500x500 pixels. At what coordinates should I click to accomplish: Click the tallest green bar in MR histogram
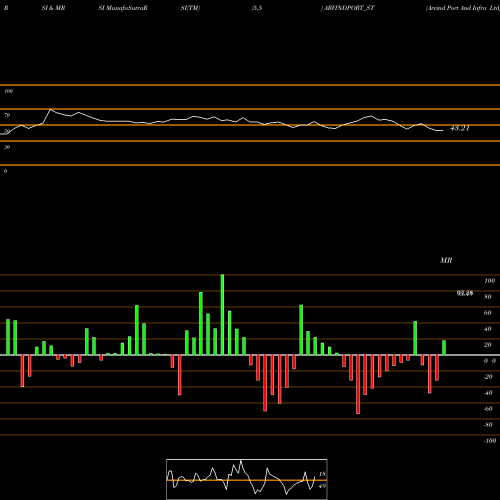coord(222,314)
